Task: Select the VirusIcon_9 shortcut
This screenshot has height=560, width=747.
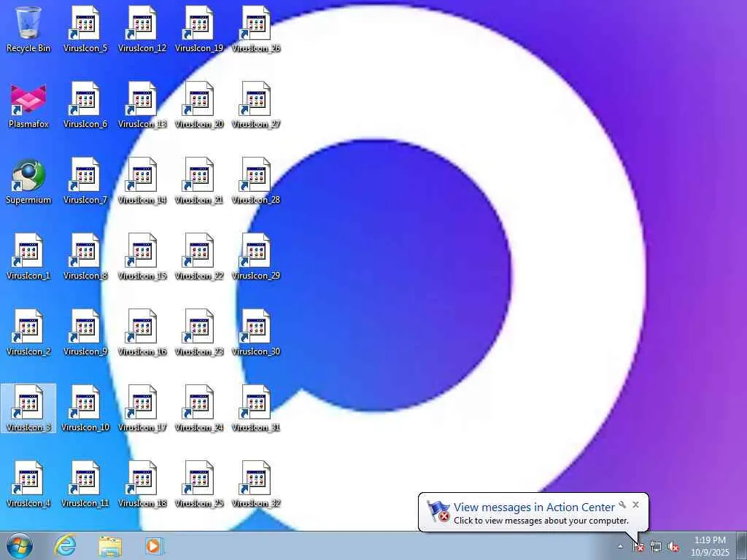Action: pos(85,332)
